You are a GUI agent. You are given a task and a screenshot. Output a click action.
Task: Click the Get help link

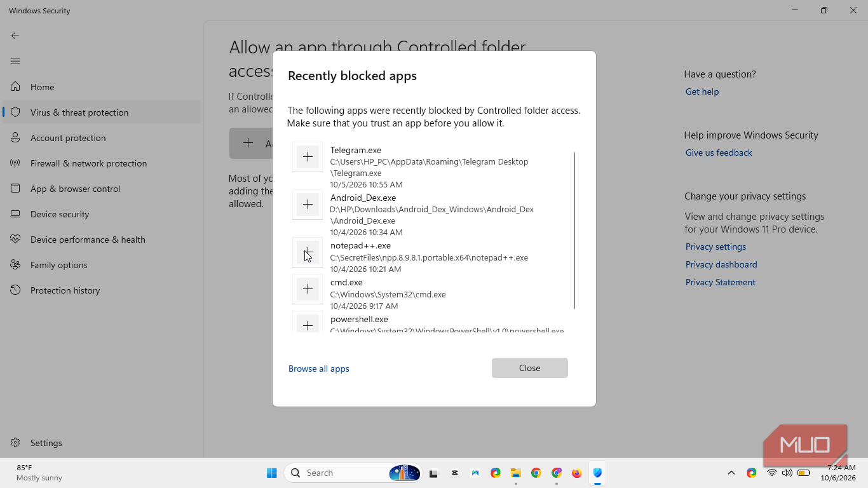click(702, 91)
